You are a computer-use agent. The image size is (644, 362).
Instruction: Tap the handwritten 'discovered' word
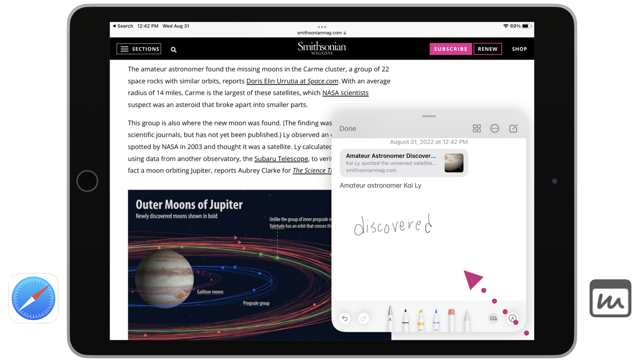pyautogui.click(x=393, y=225)
